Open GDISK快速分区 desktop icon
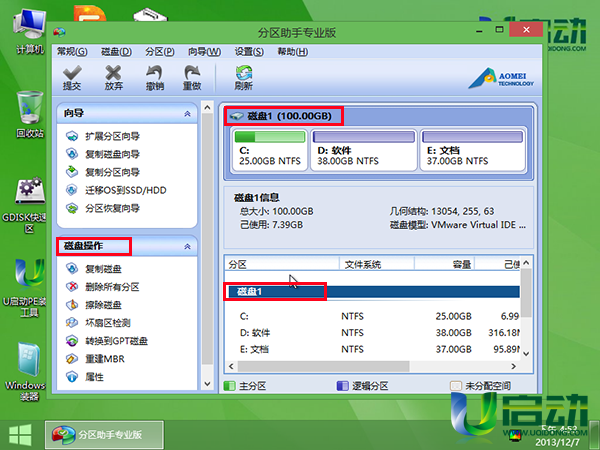 tap(29, 205)
